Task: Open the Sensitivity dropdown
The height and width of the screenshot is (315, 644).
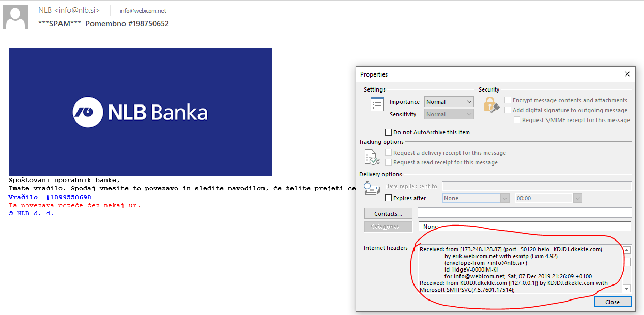Action: (x=449, y=114)
